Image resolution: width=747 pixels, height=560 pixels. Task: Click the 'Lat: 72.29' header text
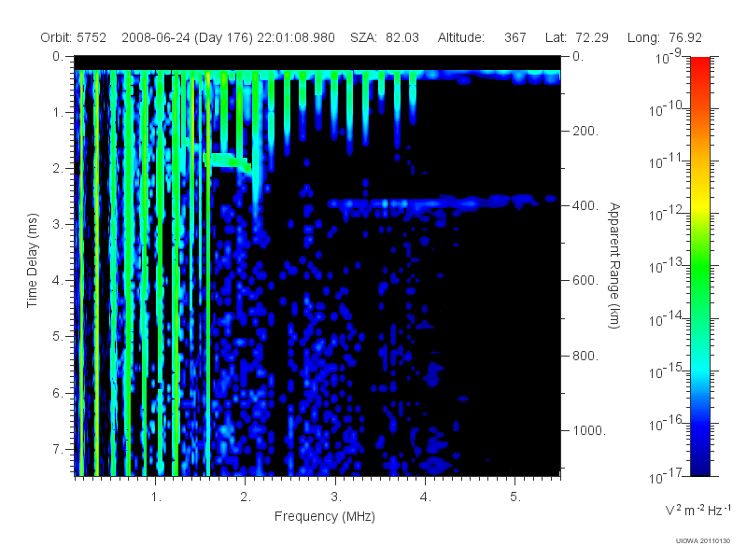(x=576, y=37)
